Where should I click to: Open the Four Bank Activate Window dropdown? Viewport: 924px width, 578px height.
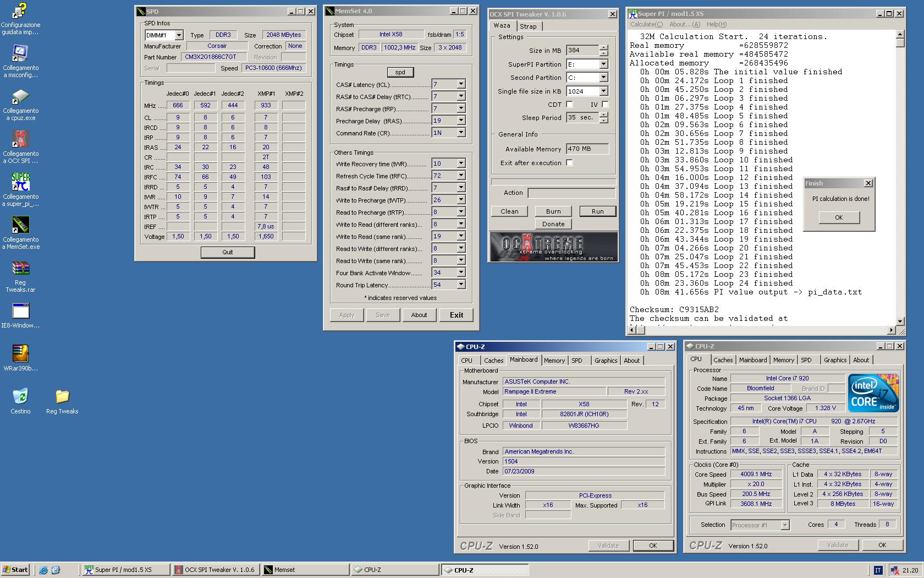tap(461, 272)
